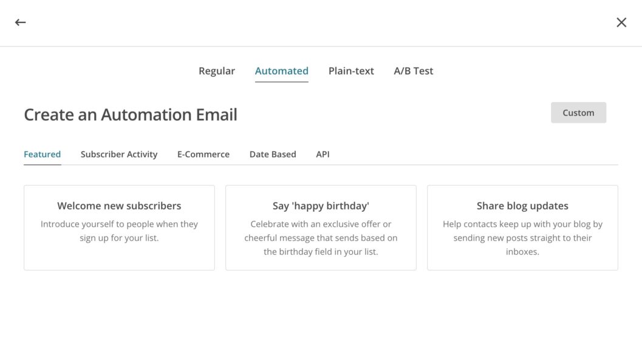Screen dimensions: 642x364
Task: Click the Share blog updates card title
Action: [x=522, y=206]
